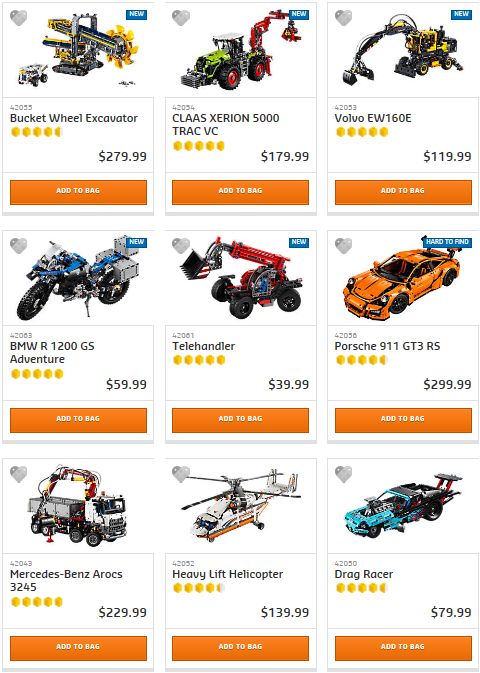Add BMW R 1200 GS to wishlist heart
The image size is (480, 673).
pos(18,246)
